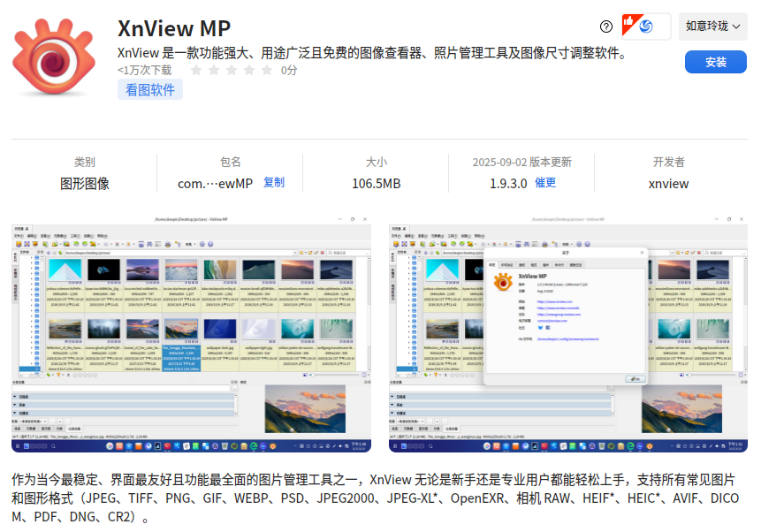
Task: Click the <1万次下载 download count
Action: tap(145, 71)
